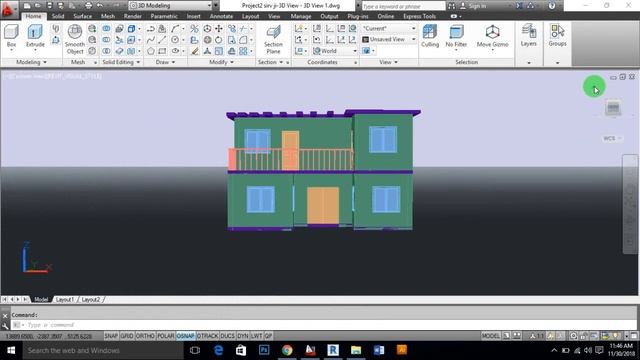This screenshot has width=640, height=360.
Task: Click the Windows Start button
Action: click(x=11, y=350)
